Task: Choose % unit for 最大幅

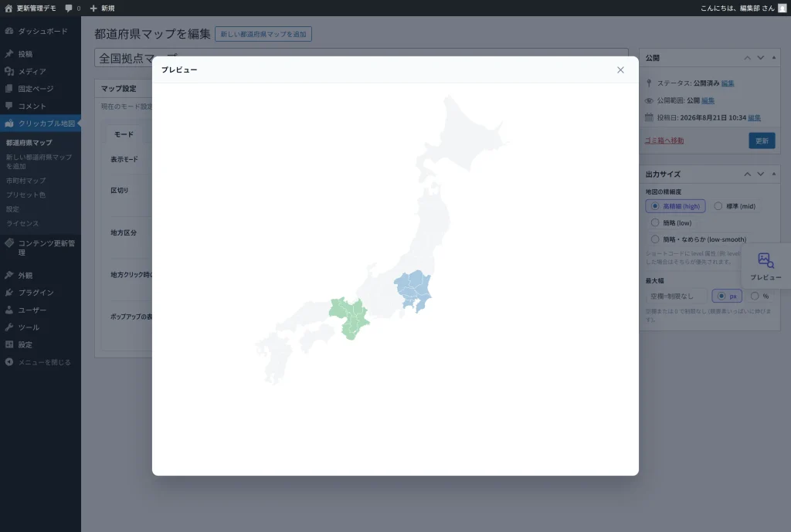Action: 754,296
